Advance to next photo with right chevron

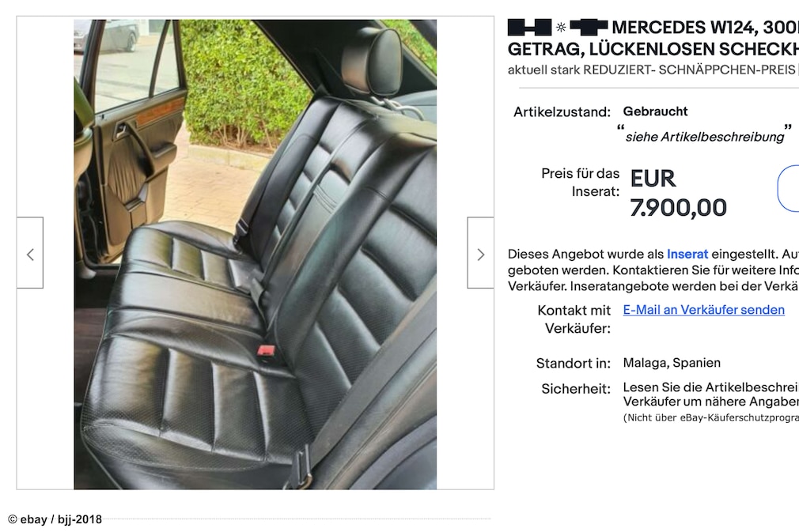coord(480,253)
